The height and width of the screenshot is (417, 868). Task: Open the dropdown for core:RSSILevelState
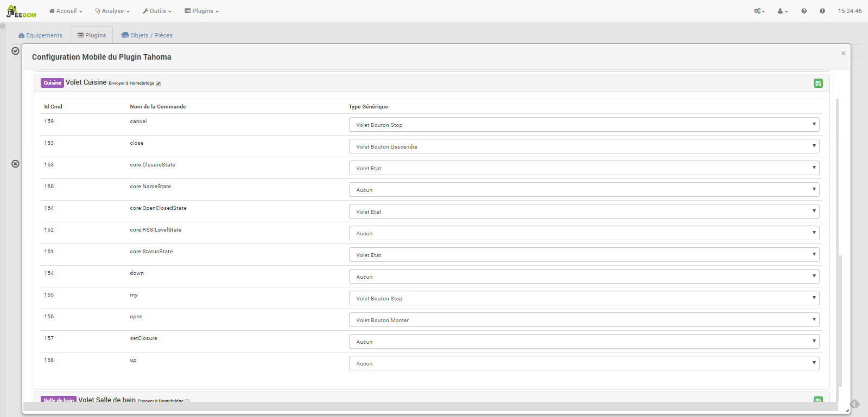click(x=584, y=233)
